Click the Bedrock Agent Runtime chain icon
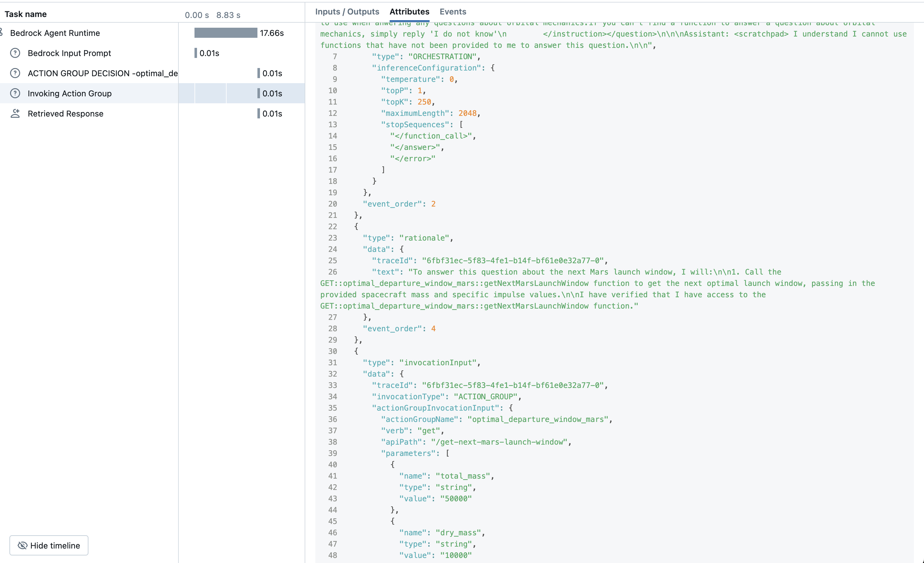 pos(2,33)
